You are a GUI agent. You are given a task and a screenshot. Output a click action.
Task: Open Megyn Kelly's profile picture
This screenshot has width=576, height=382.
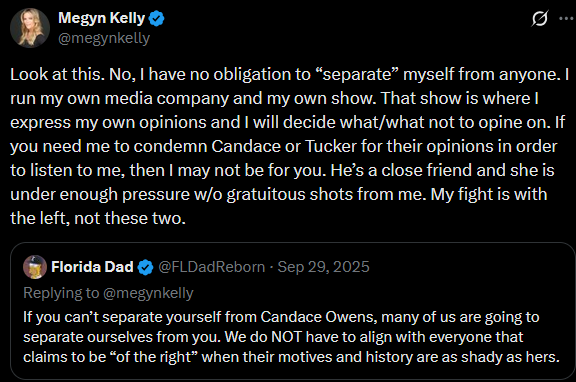tap(30, 28)
